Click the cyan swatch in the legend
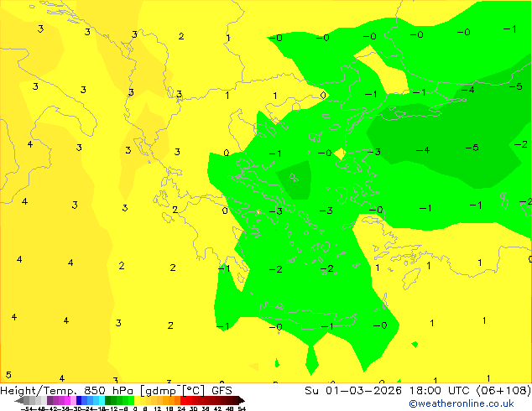This screenshot has height=411, width=532. pos(102,400)
